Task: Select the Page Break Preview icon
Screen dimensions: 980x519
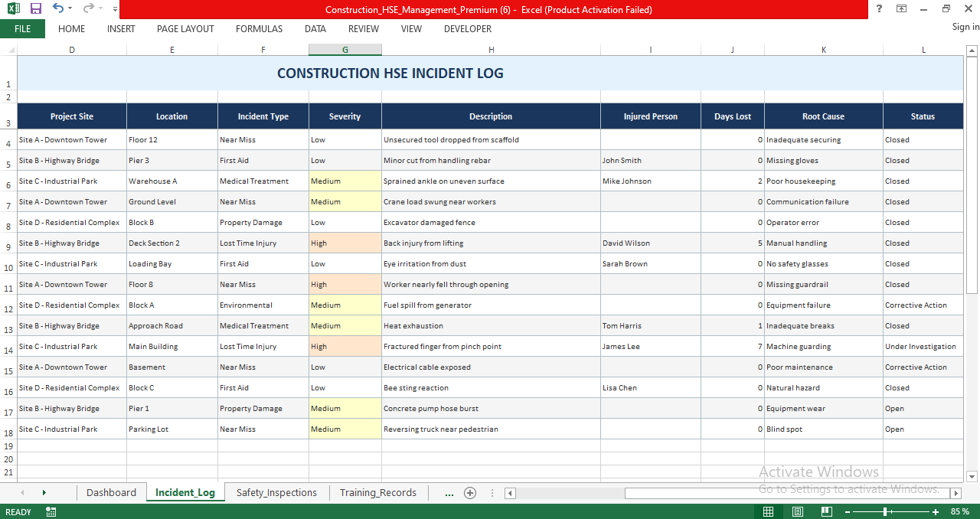Action: pos(827,511)
